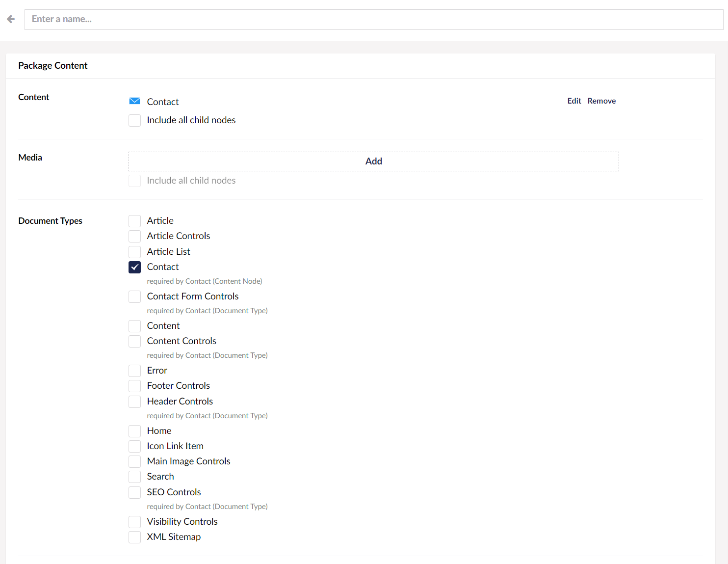Screen dimensions: 728x564
Task: Click 'required by Contact (Content Node)' note
Action: 205,281
